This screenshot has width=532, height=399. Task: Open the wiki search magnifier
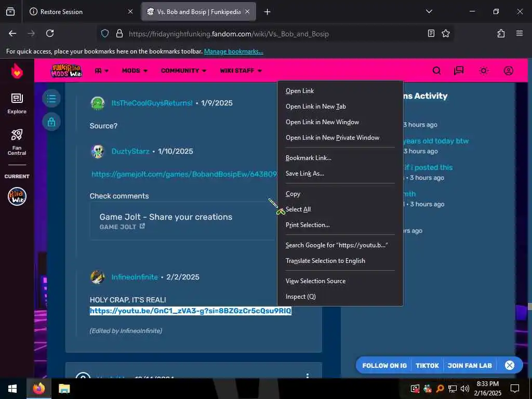(x=436, y=71)
